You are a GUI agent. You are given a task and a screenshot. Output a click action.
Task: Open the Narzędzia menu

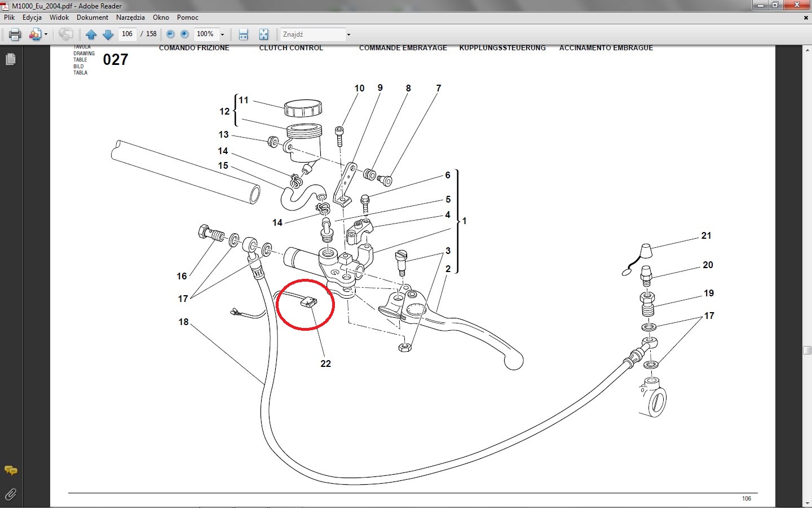tap(130, 17)
